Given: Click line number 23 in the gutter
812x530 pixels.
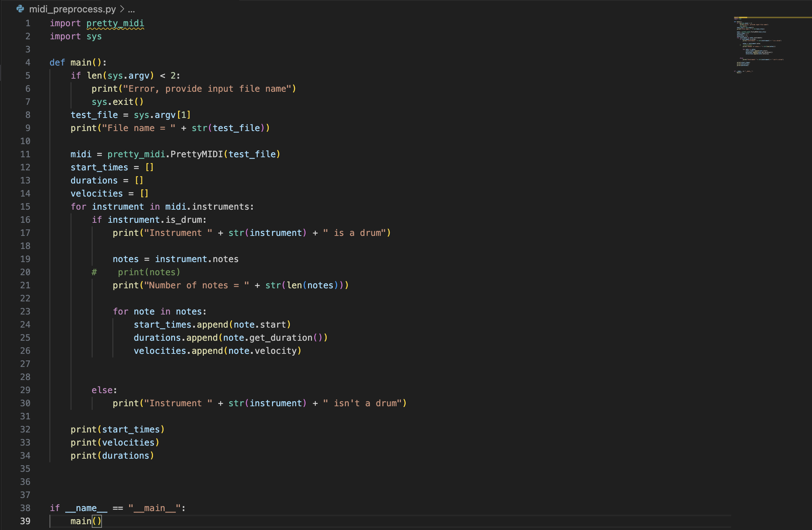Looking at the screenshot, I should (x=25, y=311).
